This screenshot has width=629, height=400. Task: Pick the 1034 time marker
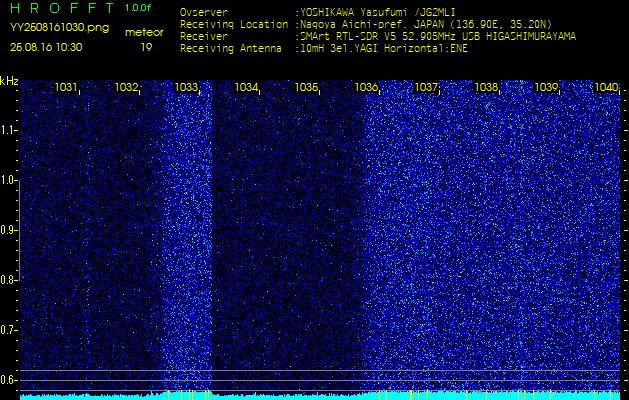click(x=246, y=87)
